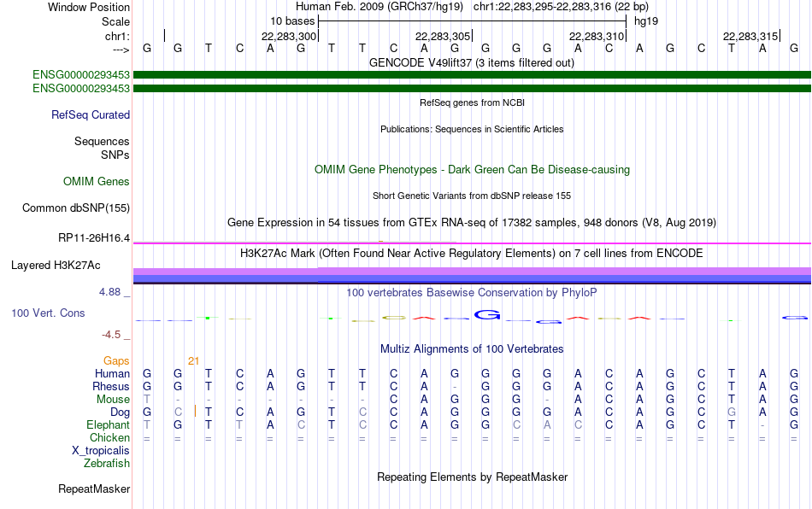Viewport: 812px width, 509px height.
Task: Click the Window Position track label
Action: click(89, 7)
